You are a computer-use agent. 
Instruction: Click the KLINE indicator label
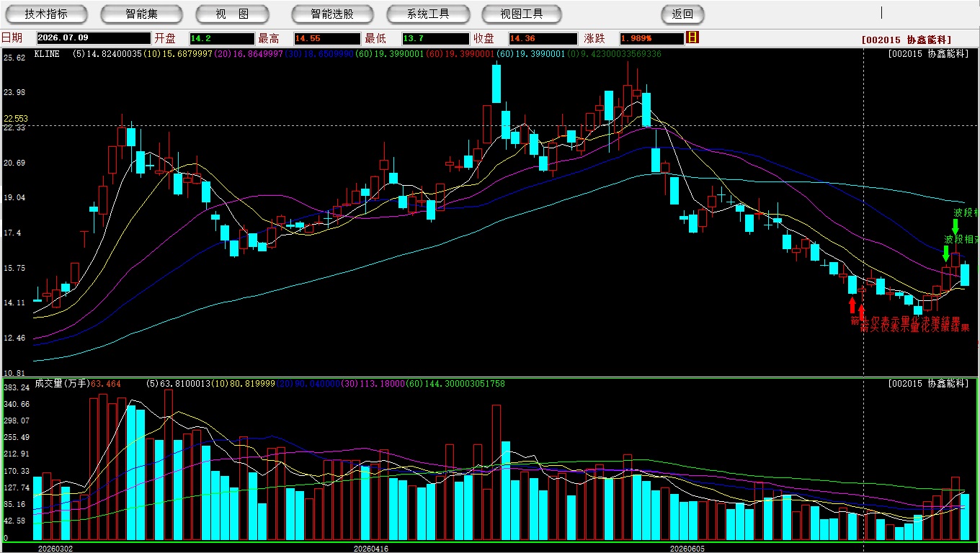pos(48,54)
